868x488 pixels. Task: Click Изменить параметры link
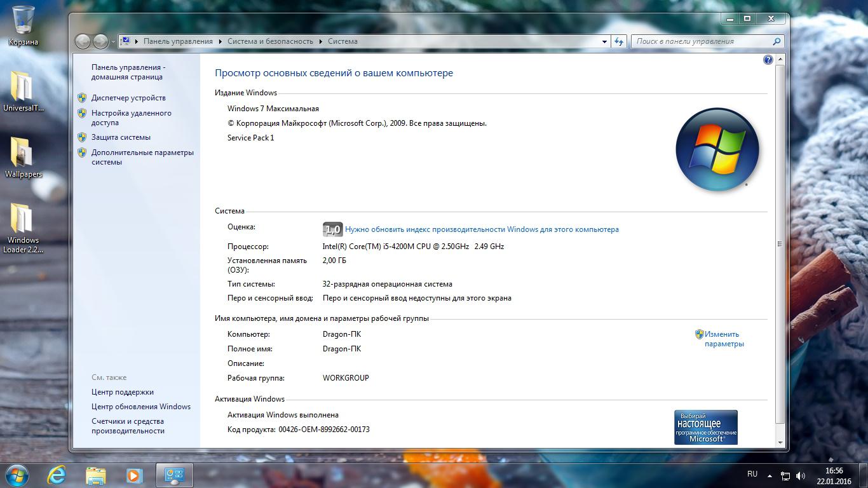coord(724,339)
